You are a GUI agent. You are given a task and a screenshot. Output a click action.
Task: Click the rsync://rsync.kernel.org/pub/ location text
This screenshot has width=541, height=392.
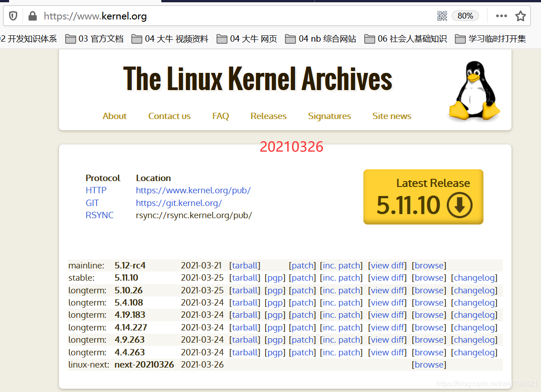pos(194,215)
